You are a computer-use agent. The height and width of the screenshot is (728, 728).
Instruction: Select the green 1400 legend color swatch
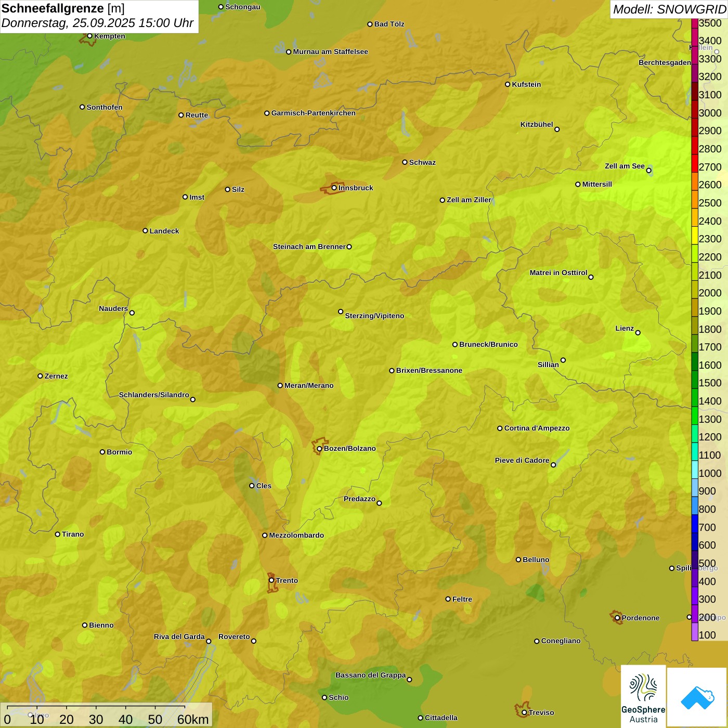pos(695,397)
